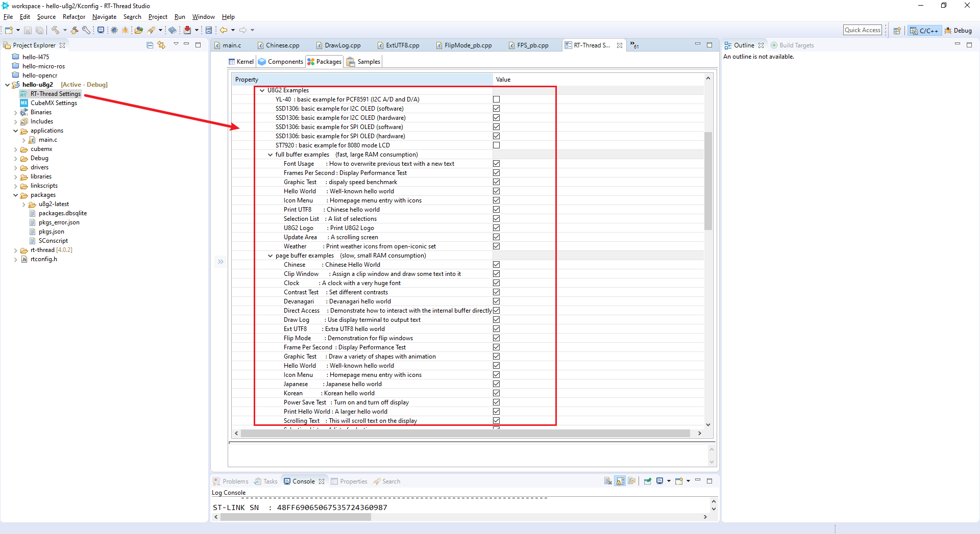Select pkgs.json file in packages
The image size is (980, 534).
click(x=51, y=232)
